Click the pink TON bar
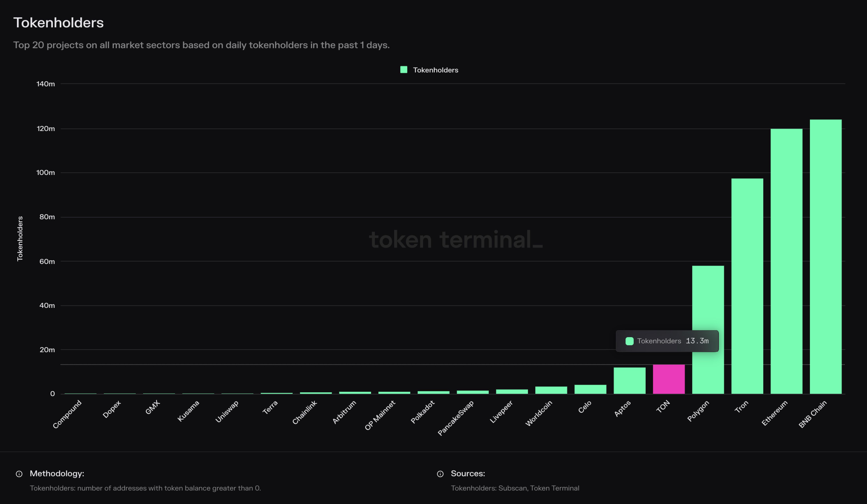 (x=669, y=379)
